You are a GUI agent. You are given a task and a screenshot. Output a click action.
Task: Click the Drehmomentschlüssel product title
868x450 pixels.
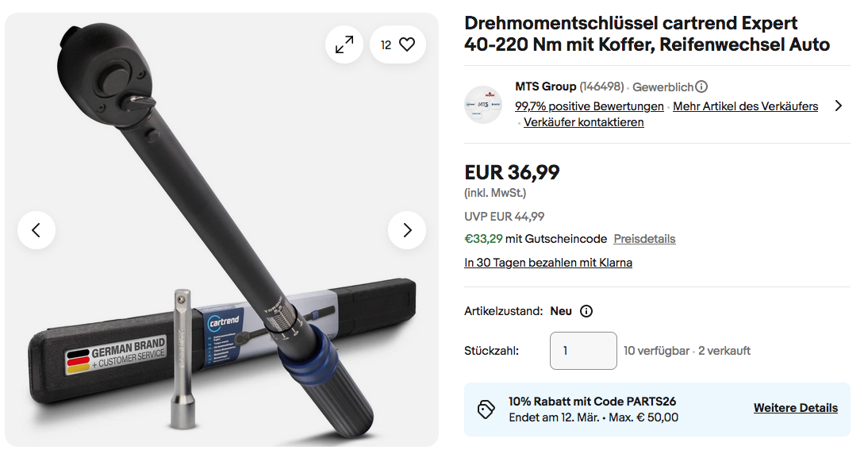(x=647, y=34)
